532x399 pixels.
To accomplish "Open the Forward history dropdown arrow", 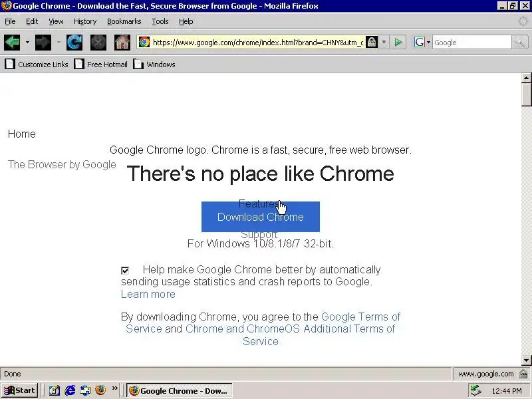I will click(59, 43).
